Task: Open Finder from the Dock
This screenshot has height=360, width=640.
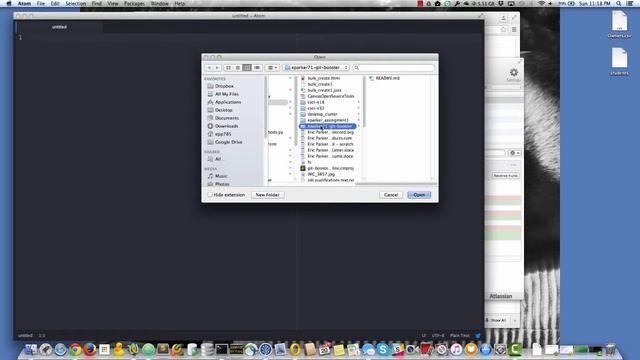Action: (x=31, y=349)
